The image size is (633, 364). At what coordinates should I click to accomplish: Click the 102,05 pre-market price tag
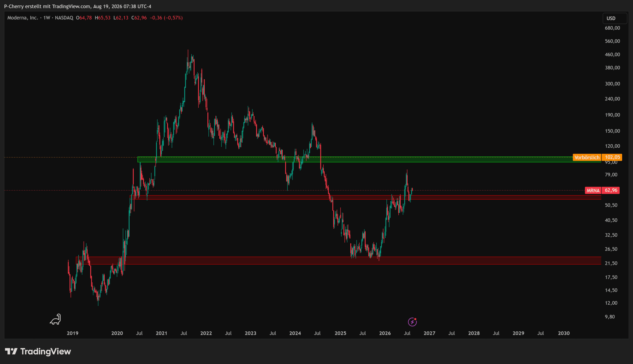tap(612, 157)
